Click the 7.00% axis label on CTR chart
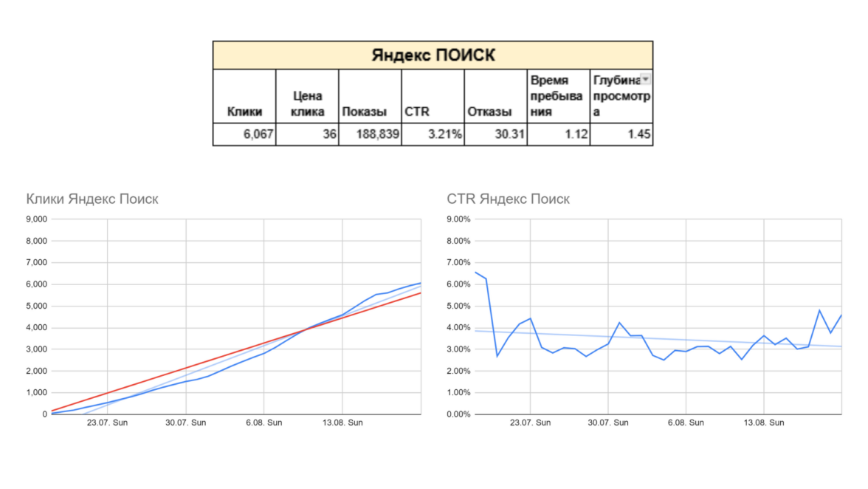Screen dimensions: 868x489 pyautogui.click(x=458, y=262)
